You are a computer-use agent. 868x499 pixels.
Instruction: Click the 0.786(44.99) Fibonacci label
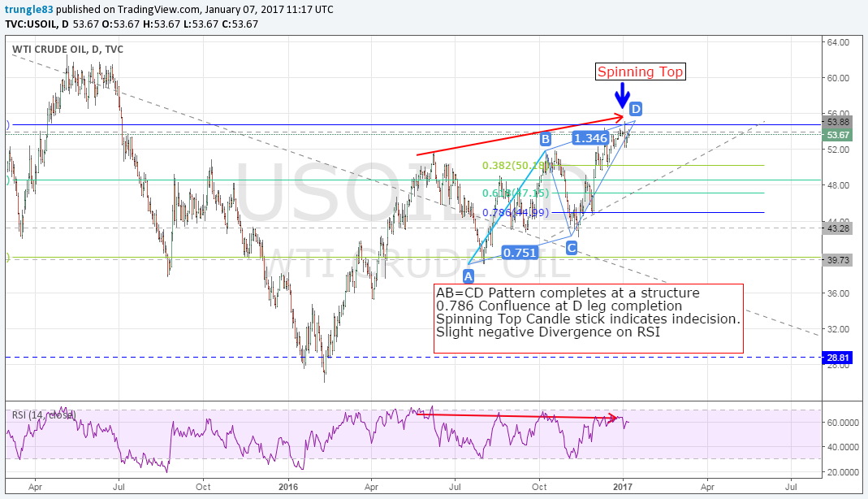(x=516, y=213)
